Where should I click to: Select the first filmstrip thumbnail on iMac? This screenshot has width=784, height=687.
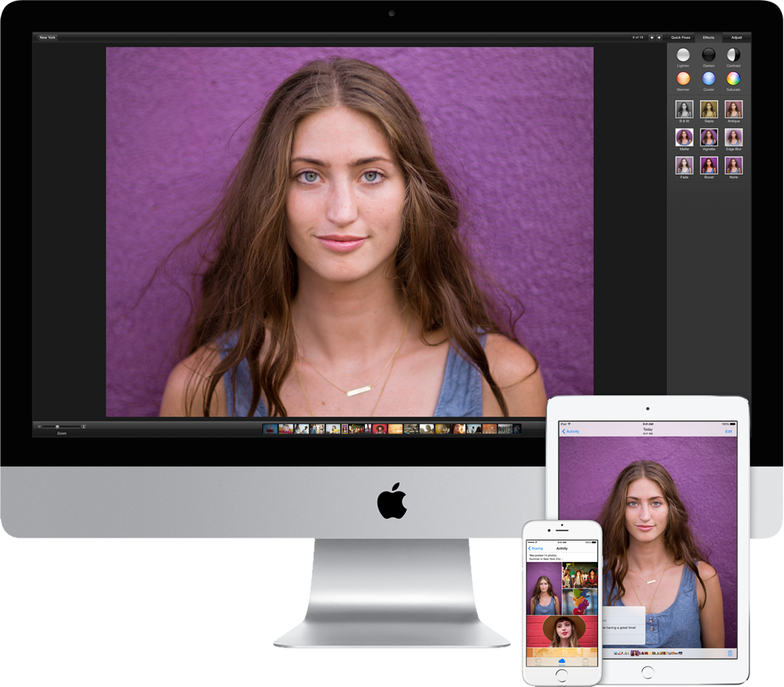[270, 429]
